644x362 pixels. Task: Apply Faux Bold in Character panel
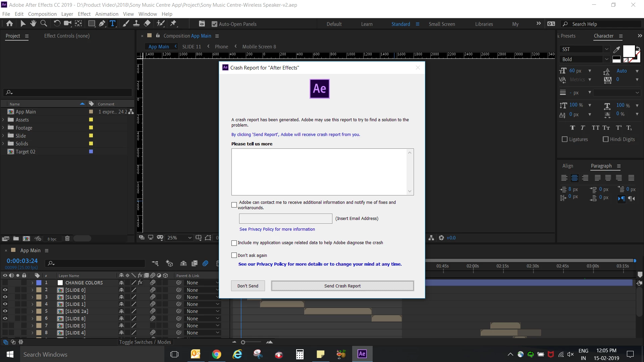point(573,128)
